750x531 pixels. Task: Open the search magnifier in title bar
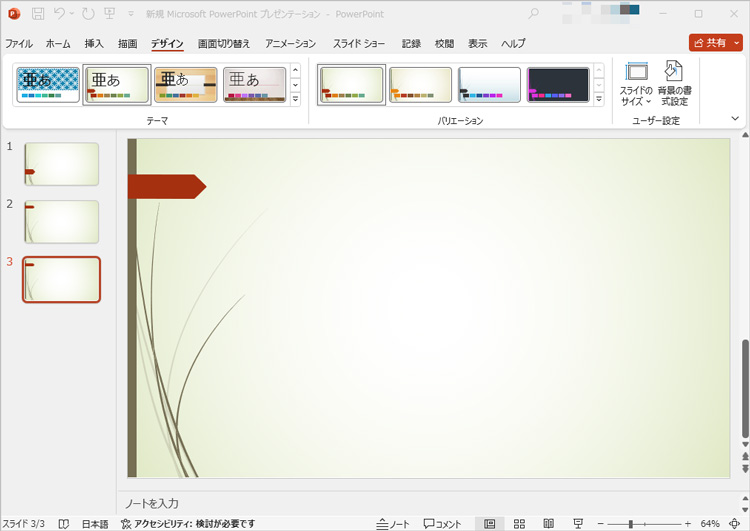(533, 14)
